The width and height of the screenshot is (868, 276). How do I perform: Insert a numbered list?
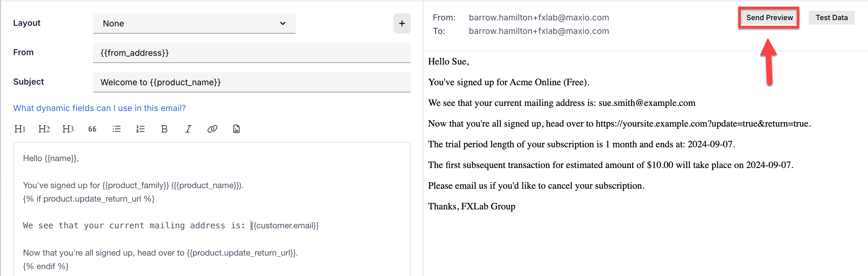(x=141, y=129)
